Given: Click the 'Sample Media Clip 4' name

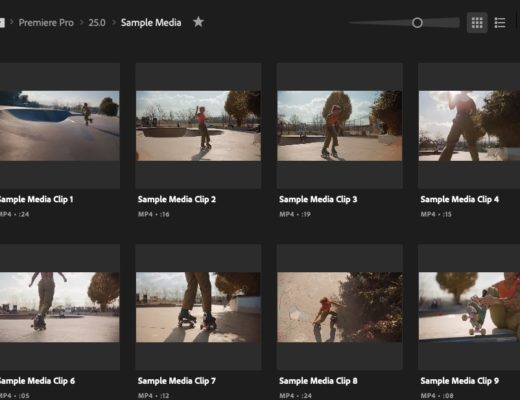Looking at the screenshot, I should 460,199.
